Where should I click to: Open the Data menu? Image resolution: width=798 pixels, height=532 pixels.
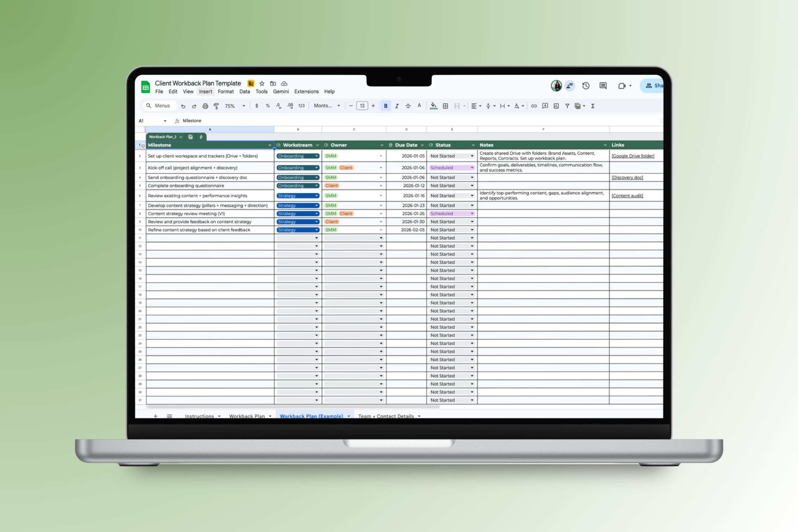244,91
